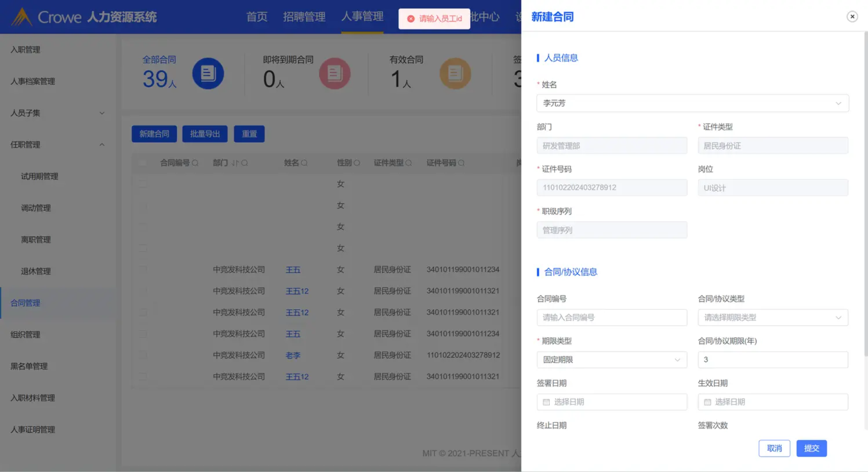Click the red 即将到期合同 document icon

click(x=335, y=74)
